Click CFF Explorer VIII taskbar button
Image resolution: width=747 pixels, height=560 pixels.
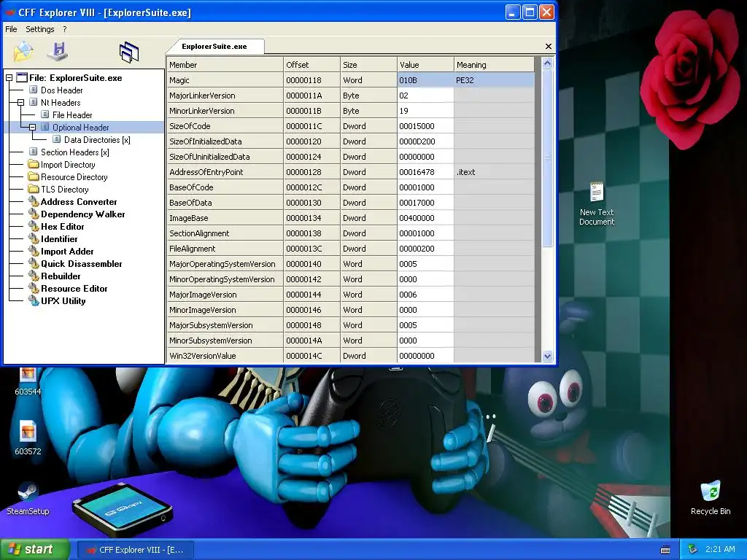(x=135, y=550)
